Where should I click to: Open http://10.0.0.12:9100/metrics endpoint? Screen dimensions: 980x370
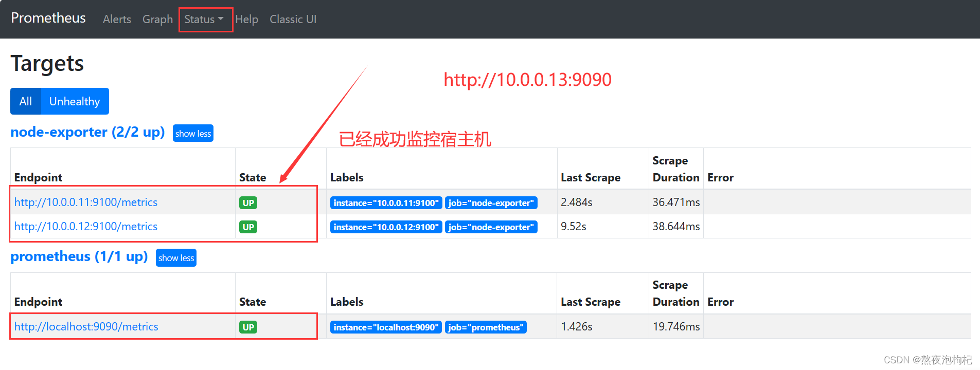(86, 227)
